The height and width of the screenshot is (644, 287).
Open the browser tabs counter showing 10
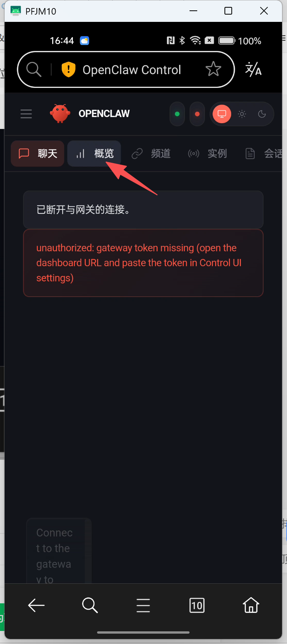[x=197, y=605]
